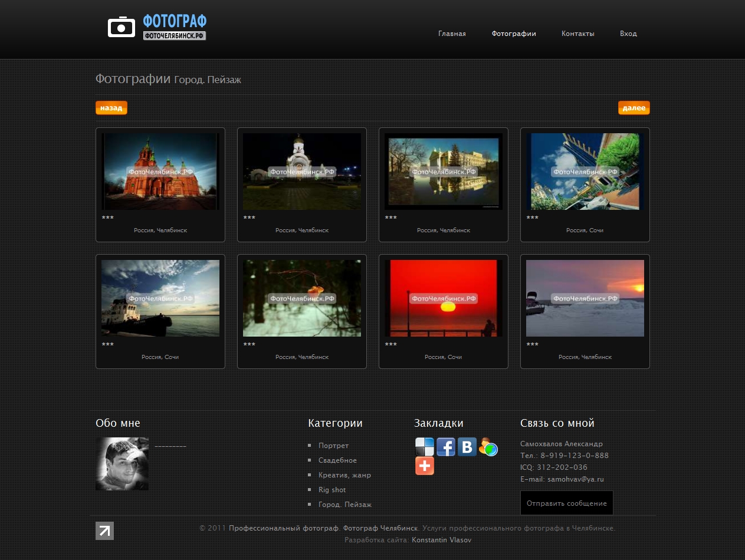Open the red sunset thumbnail
This screenshot has height=560, width=745.
tap(444, 298)
